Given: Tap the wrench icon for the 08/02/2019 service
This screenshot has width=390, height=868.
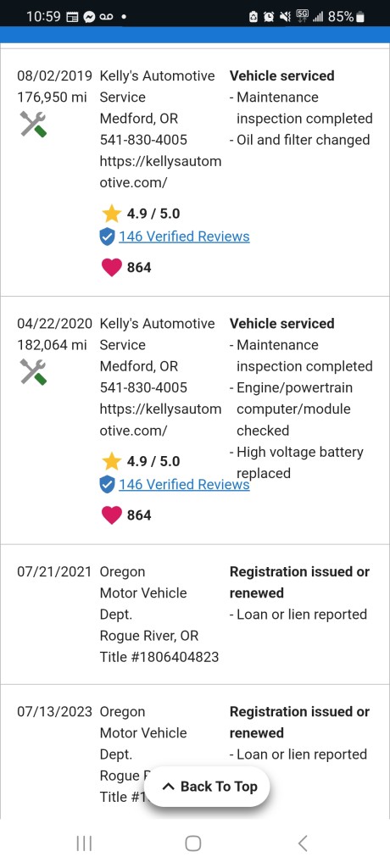Looking at the screenshot, I should (x=33, y=124).
